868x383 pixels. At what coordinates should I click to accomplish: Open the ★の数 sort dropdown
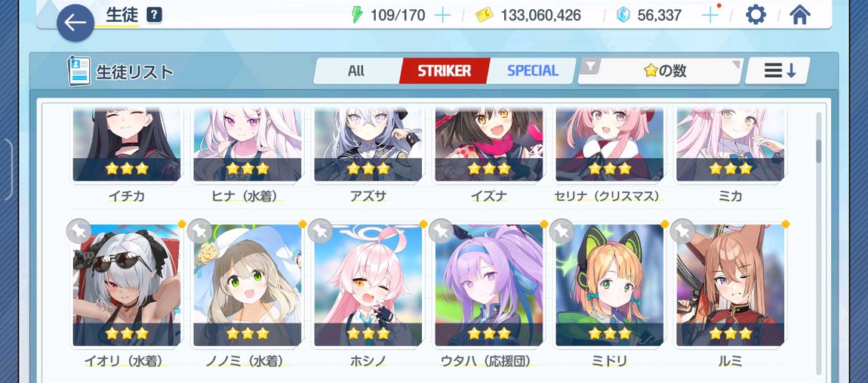660,71
